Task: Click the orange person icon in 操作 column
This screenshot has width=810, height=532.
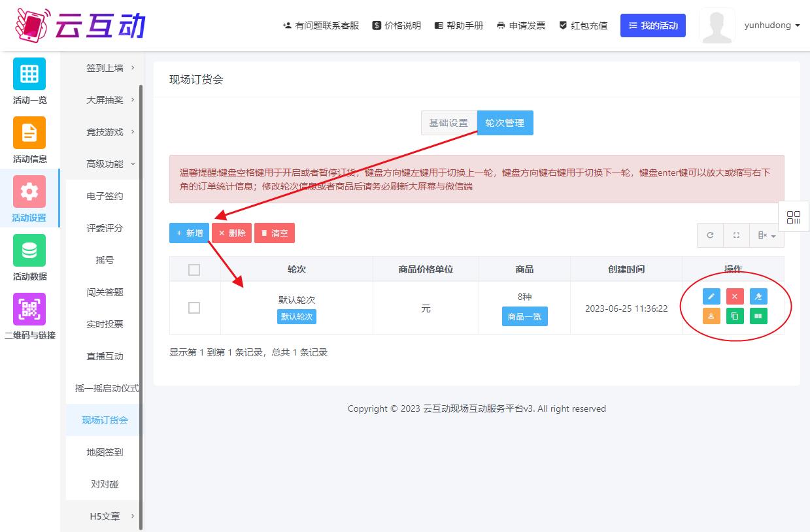Action: pos(711,316)
